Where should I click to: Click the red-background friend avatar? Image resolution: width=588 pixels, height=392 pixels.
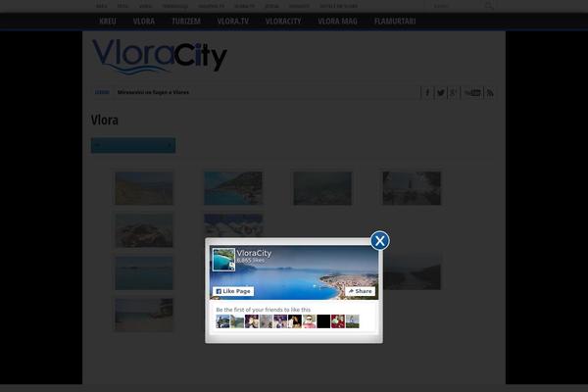point(338,321)
